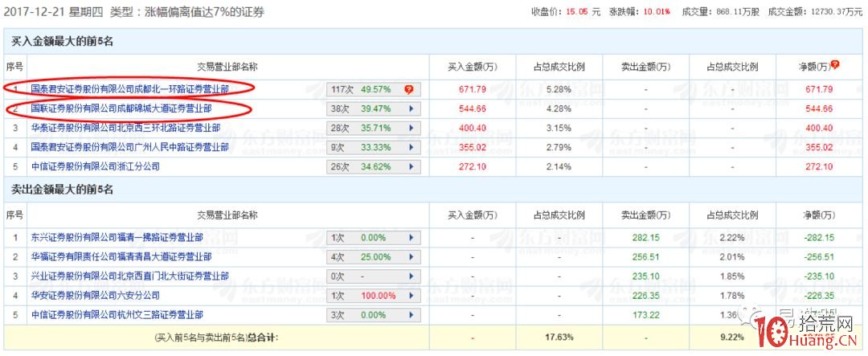The height and width of the screenshot is (356, 868).
Task: Expand arrow for 华泰证券 北京西三环北路 row
Action: tap(412, 128)
